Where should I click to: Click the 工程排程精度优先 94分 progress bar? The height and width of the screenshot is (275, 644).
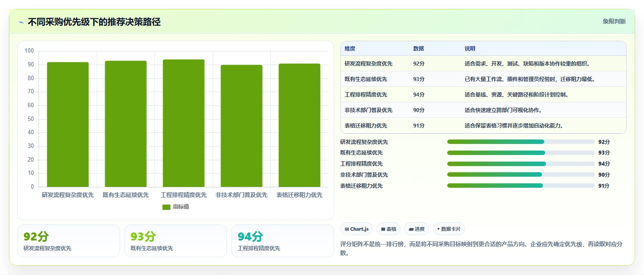[521, 164]
